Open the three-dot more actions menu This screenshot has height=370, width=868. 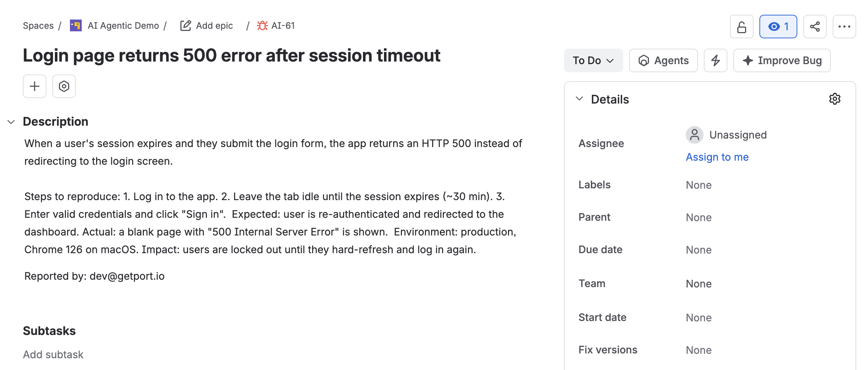[x=844, y=27]
